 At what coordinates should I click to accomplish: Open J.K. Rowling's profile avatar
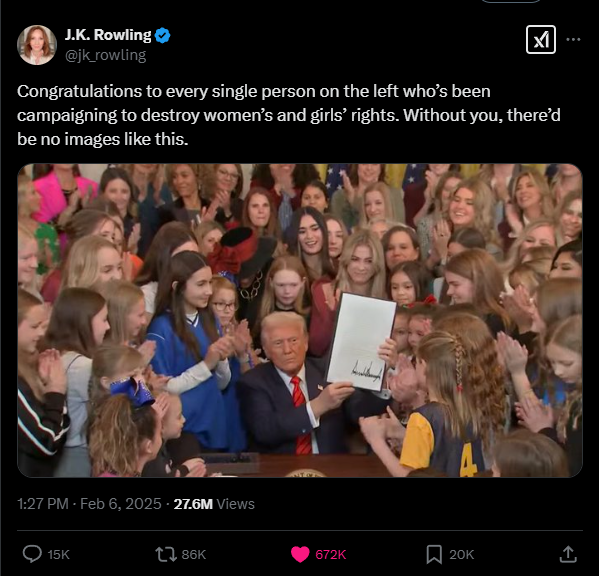click(x=37, y=45)
